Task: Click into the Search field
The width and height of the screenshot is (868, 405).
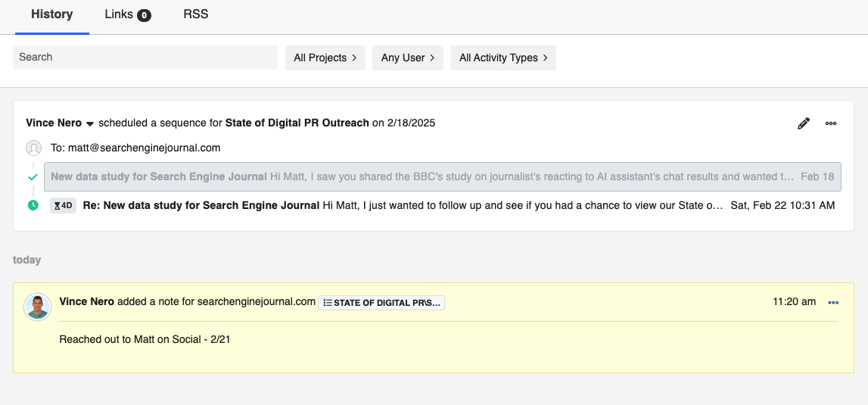Action: point(145,58)
